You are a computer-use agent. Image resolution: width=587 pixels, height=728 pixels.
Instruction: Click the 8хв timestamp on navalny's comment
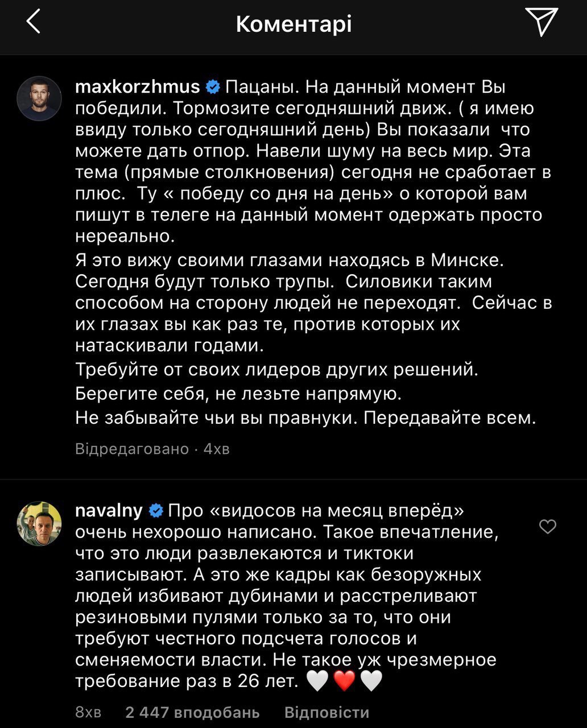88,712
